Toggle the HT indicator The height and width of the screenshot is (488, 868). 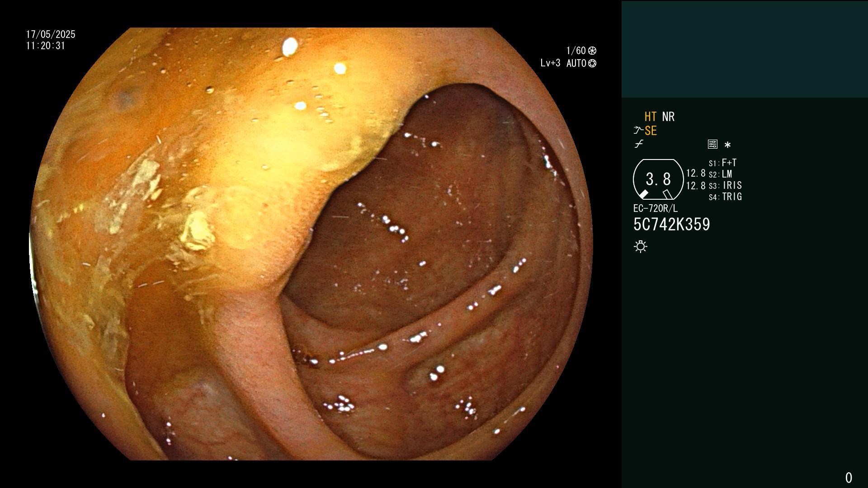coord(651,117)
